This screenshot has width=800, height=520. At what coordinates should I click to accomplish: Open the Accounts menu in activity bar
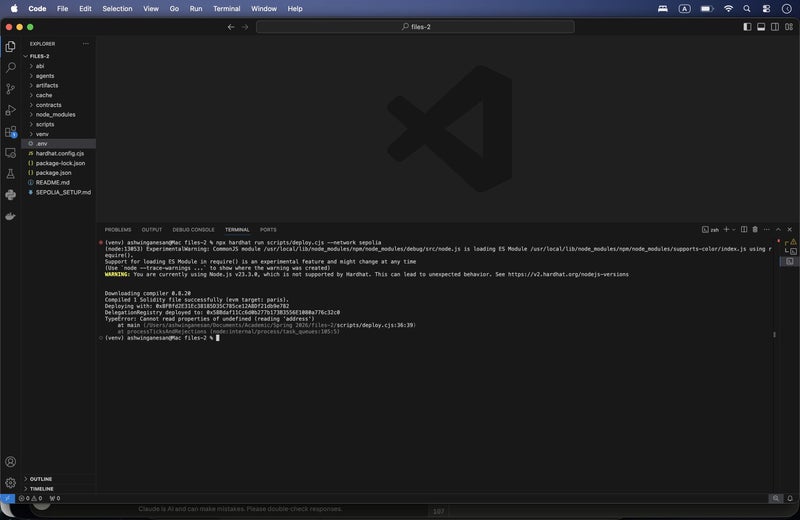coord(10,462)
